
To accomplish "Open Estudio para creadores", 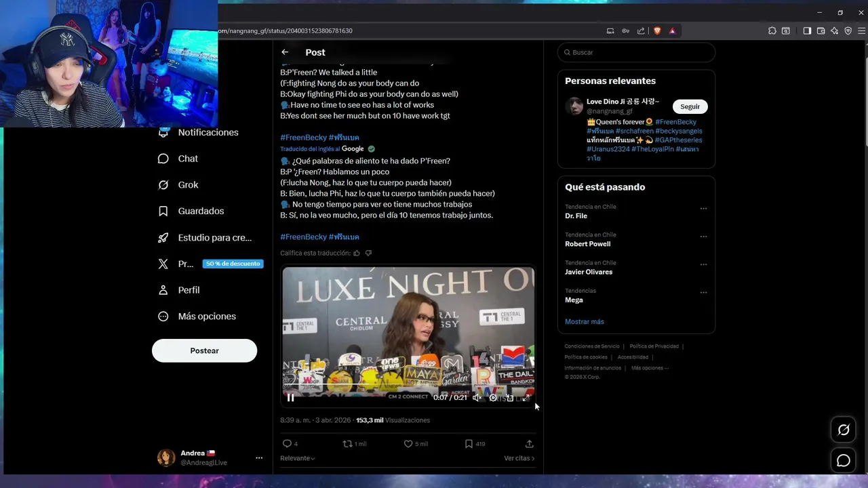I will pyautogui.click(x=205, y=238).
